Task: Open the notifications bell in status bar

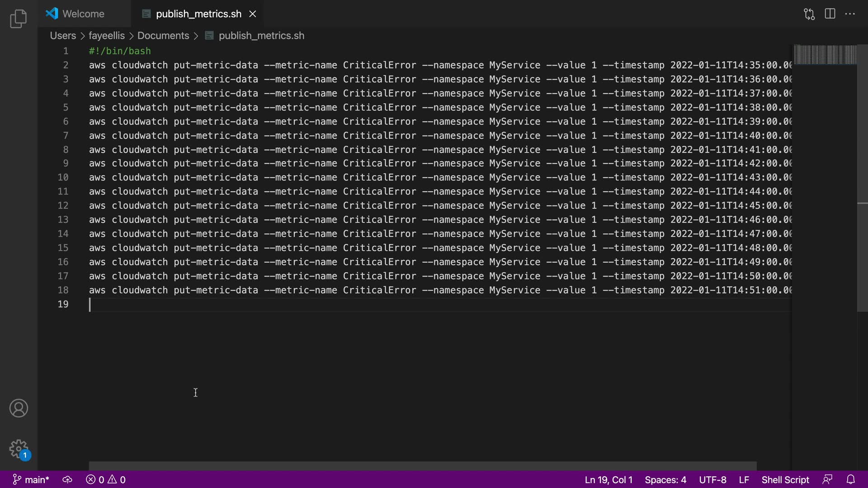Action: (850, 480)
